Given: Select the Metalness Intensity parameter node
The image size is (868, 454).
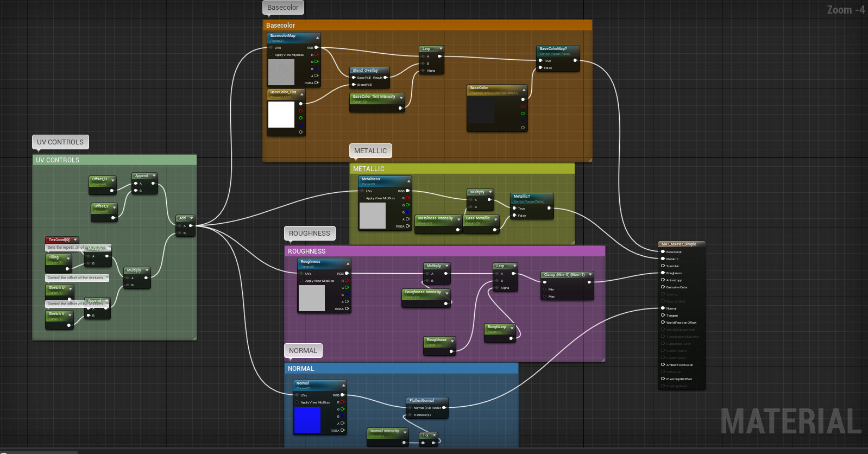Looking at the screenshot, I should pos(438,224).
